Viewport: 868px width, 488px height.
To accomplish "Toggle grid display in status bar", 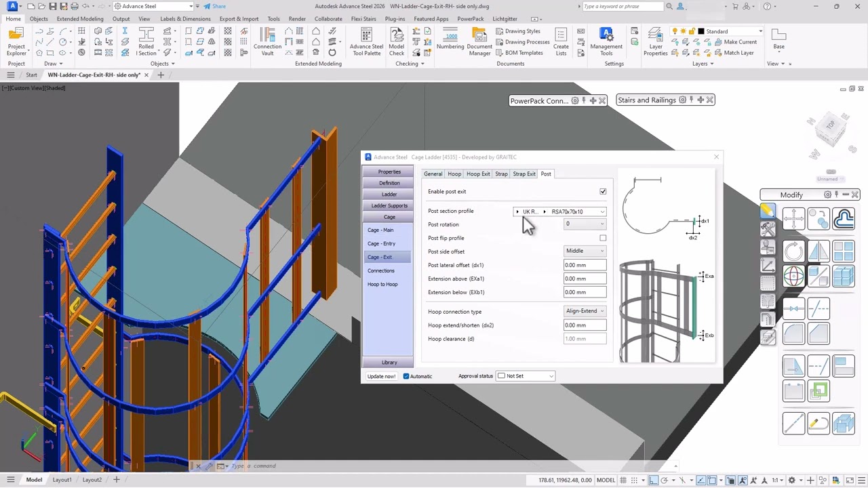I will click(625, 480).
